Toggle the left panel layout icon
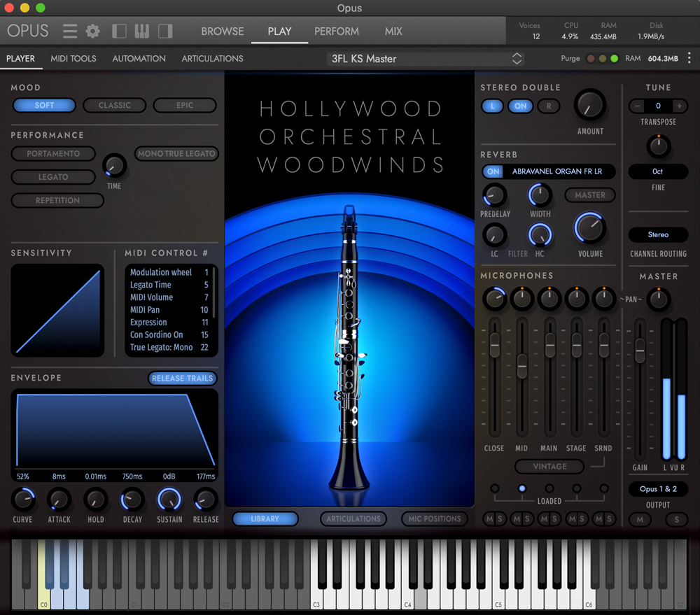 coord(120,31)
